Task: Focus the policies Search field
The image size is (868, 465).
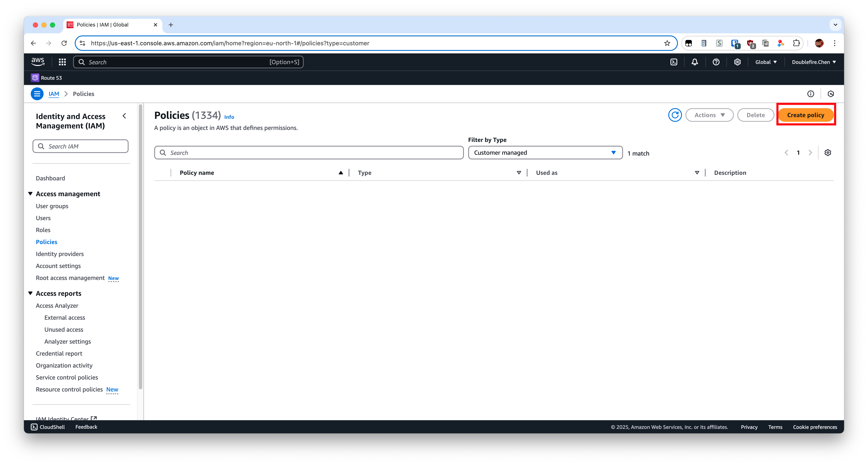Action: coord(309,153)
